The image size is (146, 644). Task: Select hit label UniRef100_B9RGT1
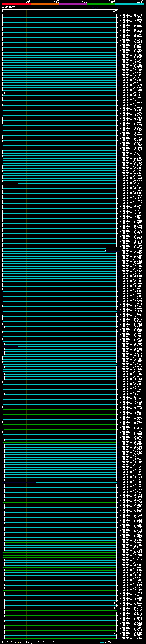point(131,30)
